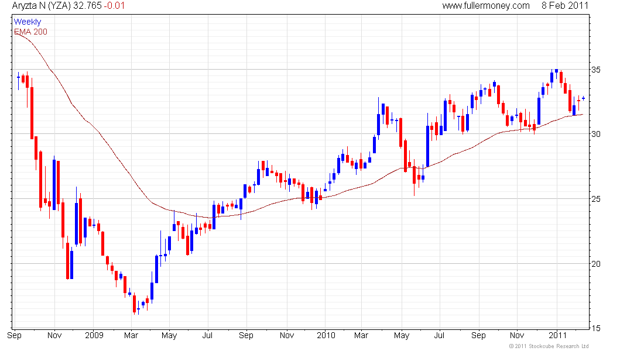Click the '2011' label on time axis
The height and width of the screenshot is (351, 644).
click(x=558, y=335)
